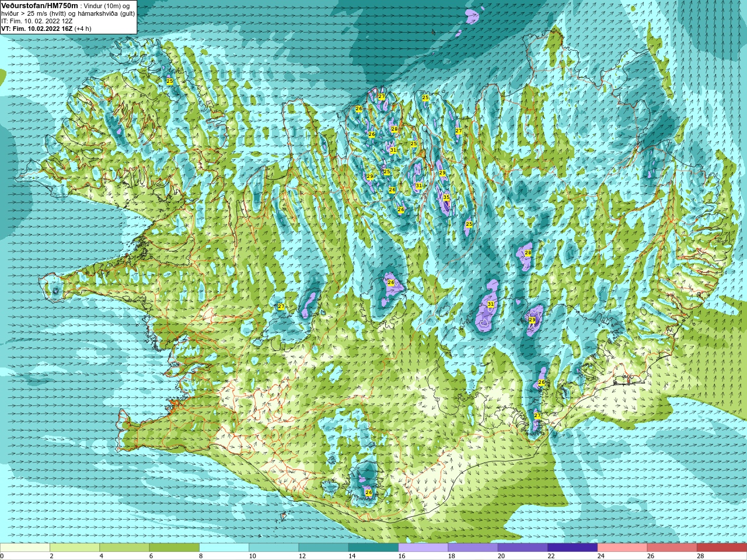747x560 pixels.
Task: Select the 2–4 m/s light green legend swatch
Action: click(75, 548)
